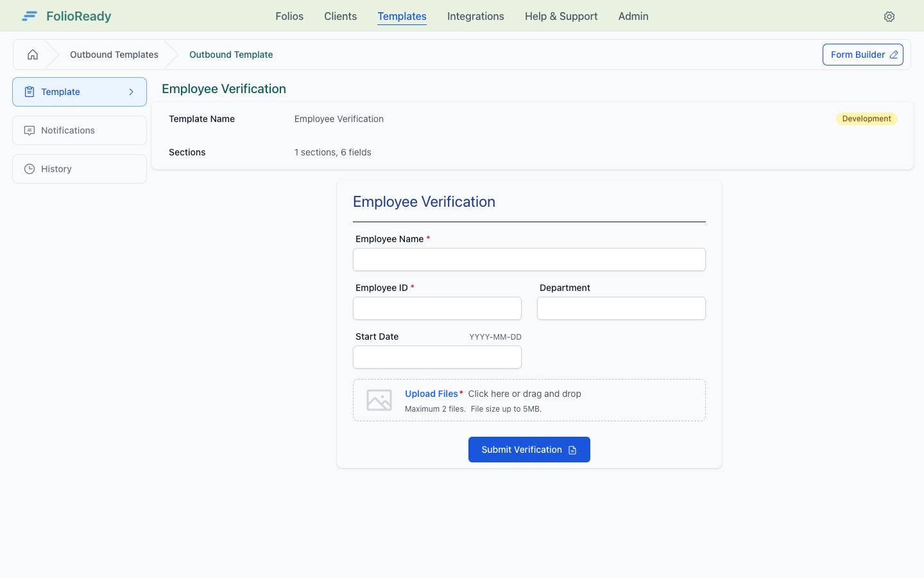
Task: Navigate to Outbound Templates breadcrumb
Action: [114, 55]
